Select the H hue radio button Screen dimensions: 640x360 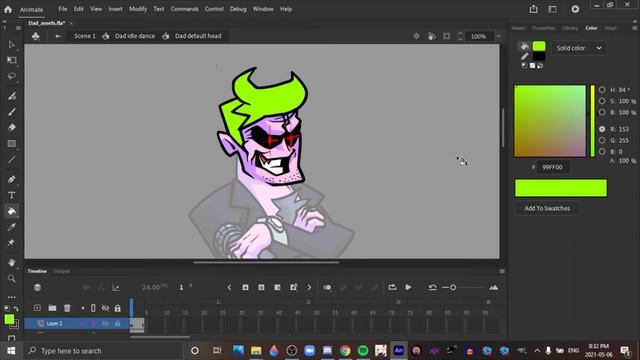click(602, 89)
